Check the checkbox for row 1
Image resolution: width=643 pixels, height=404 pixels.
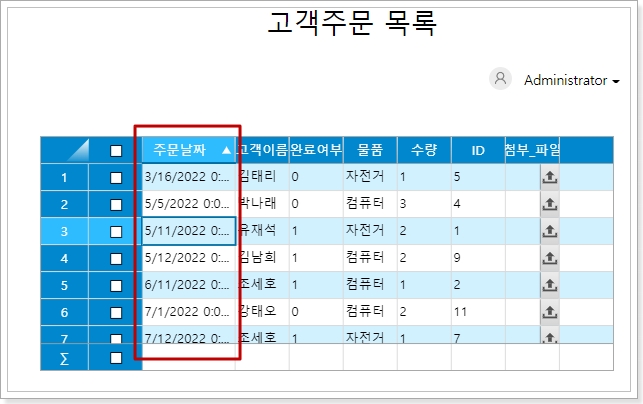tap(116, 178)
